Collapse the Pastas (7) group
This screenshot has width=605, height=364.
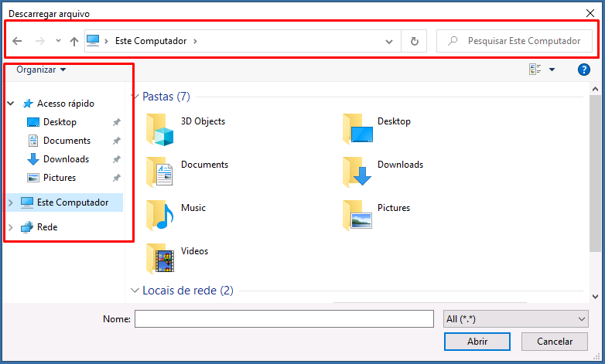(x=135, y=97)
